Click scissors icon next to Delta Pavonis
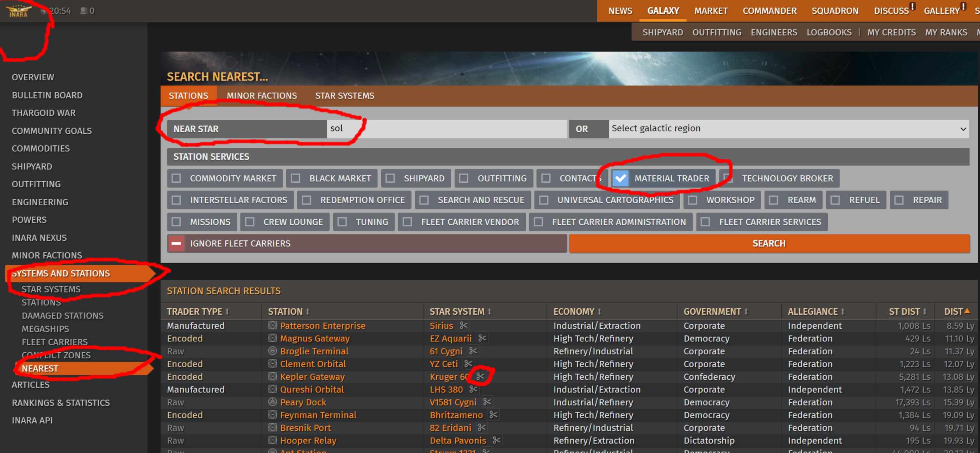The height and width of the screenshot is (453, 980). [x=496, y=440]
